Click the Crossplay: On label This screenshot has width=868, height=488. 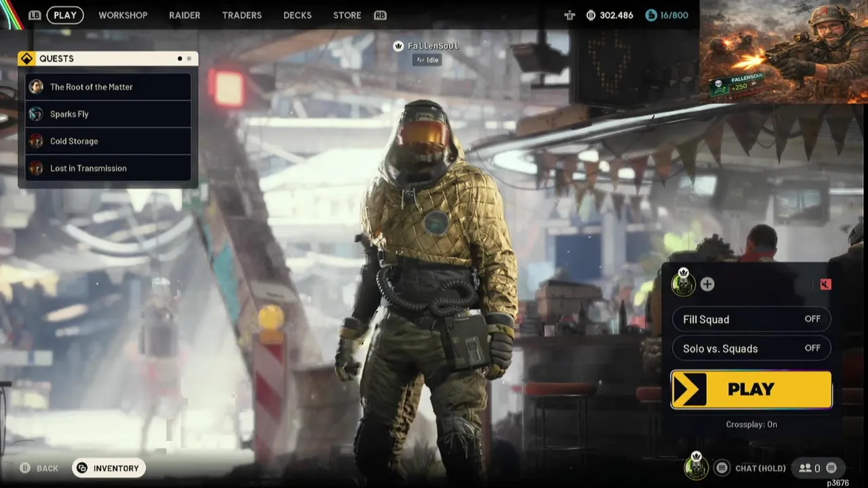click(x=751, y=424)
